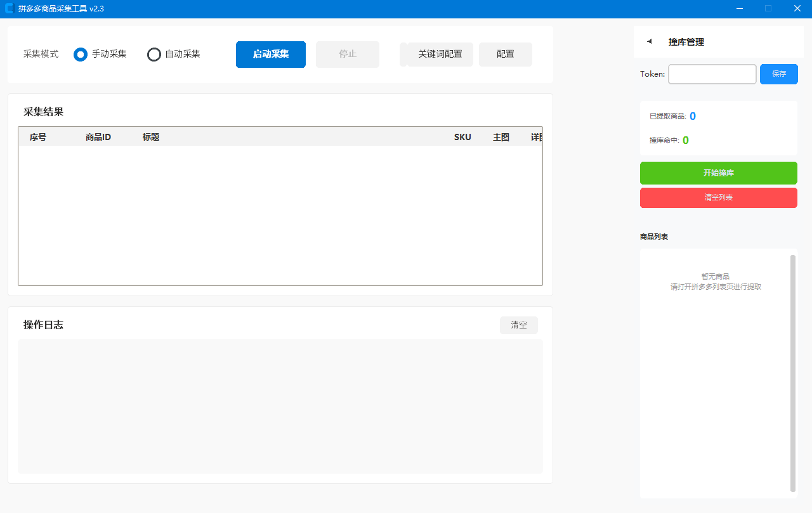Open 关键词配置 settings
Image resolution: width=812 pixels, height=513 pixels.
tap(440, 55)
